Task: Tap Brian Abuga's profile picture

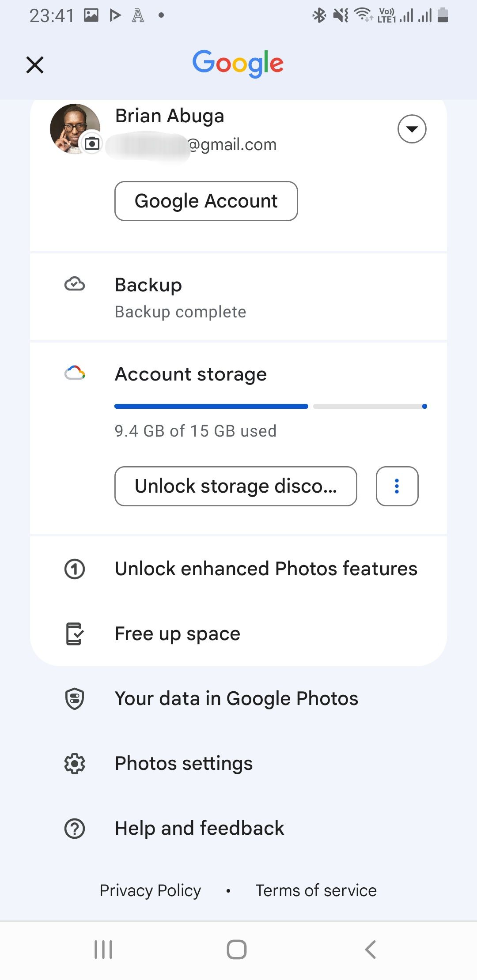Action: point(74,128)
